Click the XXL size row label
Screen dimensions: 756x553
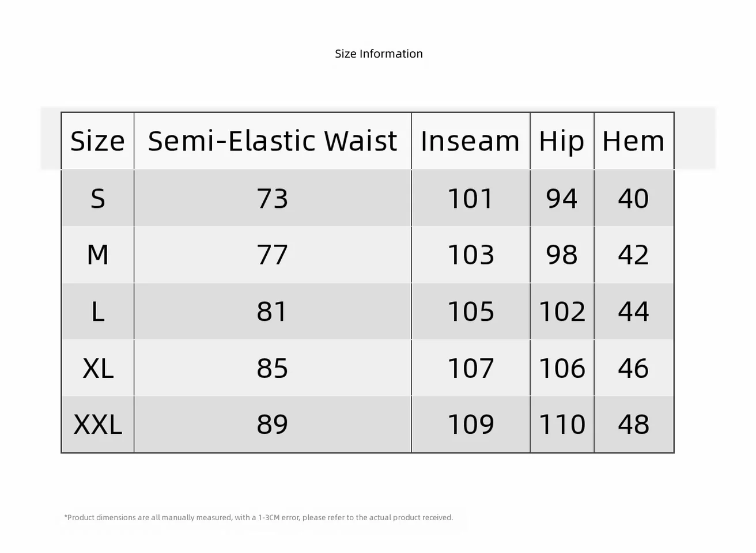pos(98,425)
